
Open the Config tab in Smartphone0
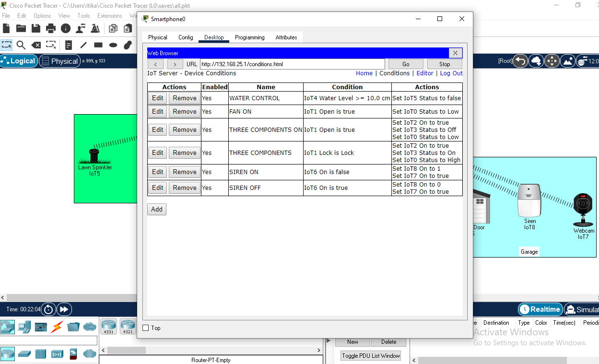(186, 37)
